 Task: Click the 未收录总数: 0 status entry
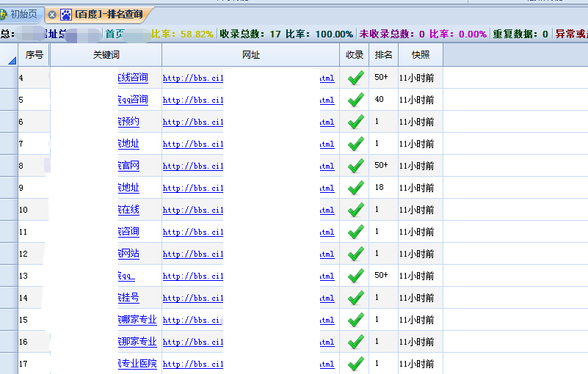[x=392, y=34]
